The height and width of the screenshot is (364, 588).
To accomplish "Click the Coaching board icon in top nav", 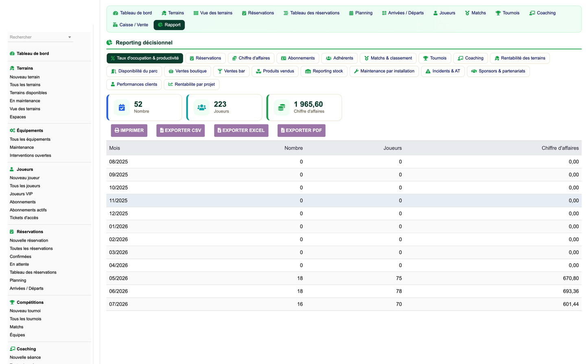I will point(532,13).
